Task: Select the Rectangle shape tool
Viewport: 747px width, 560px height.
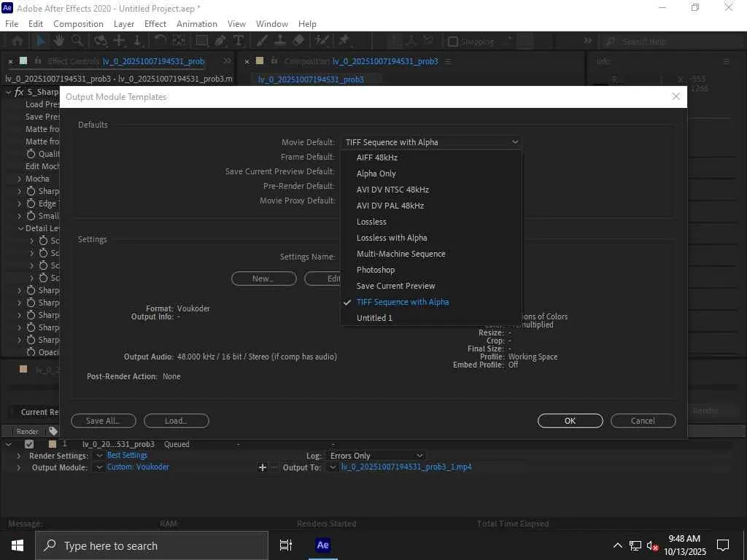Action: tap(202, 42)
